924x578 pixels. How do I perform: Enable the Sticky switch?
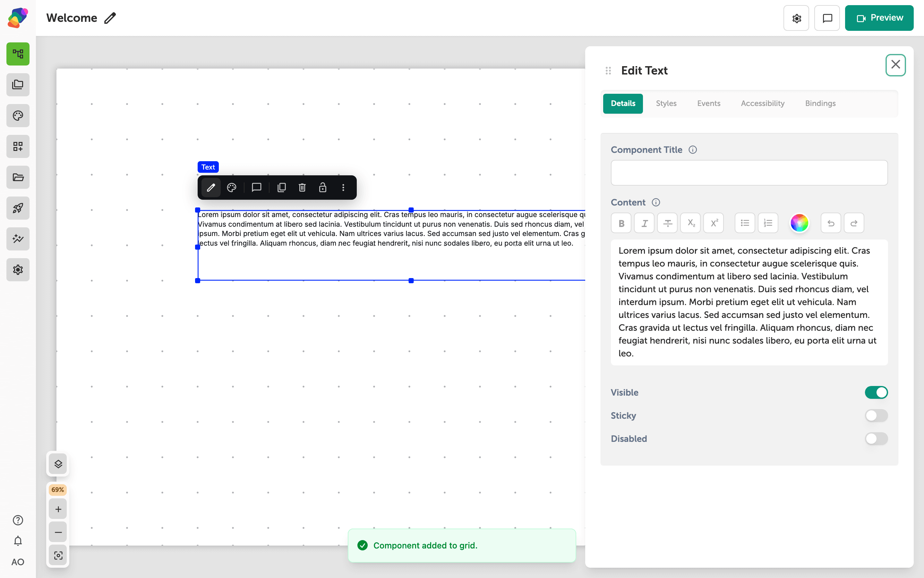click(876, 416)
